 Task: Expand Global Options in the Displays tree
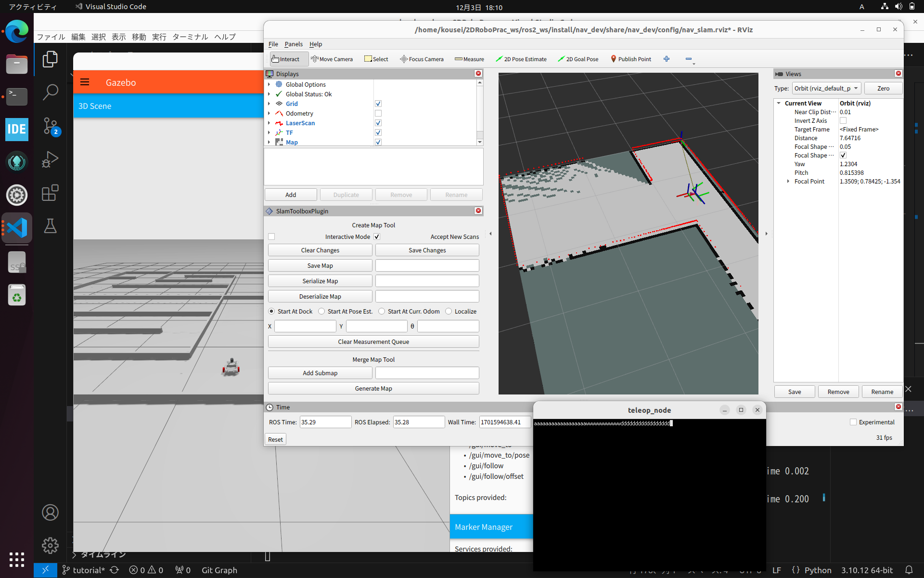(269, 84)
